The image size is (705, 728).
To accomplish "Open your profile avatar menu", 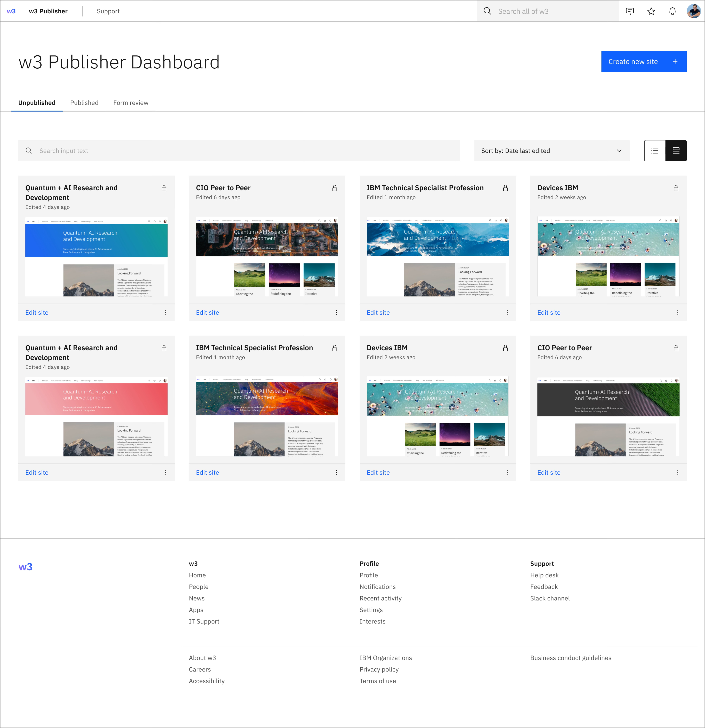I will tap(693, 11).
